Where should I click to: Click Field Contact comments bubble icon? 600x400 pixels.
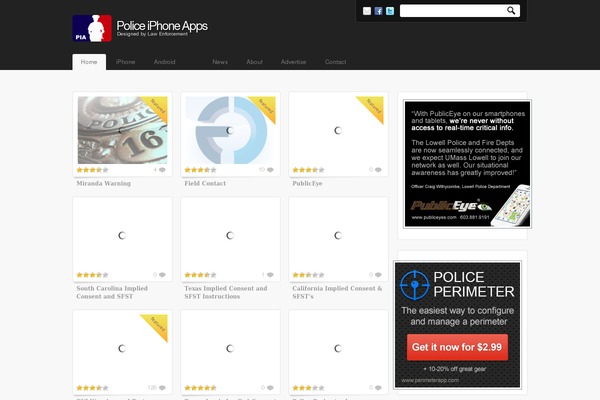(270, 170)
